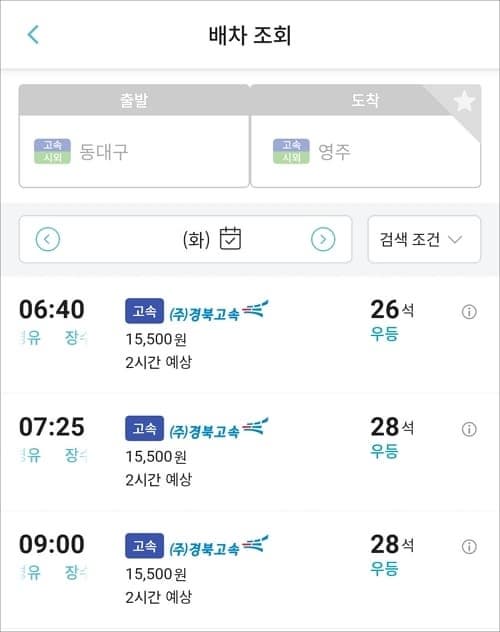The height and width of the screenshot is (632, 500).
Task: Go to next day with right arrow
Action: [x=323, y=239]
